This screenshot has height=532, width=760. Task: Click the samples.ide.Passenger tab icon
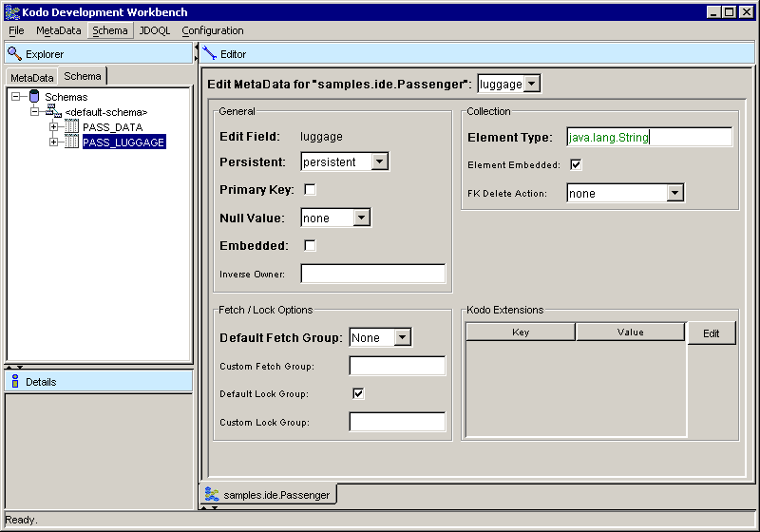coord(212,494)
